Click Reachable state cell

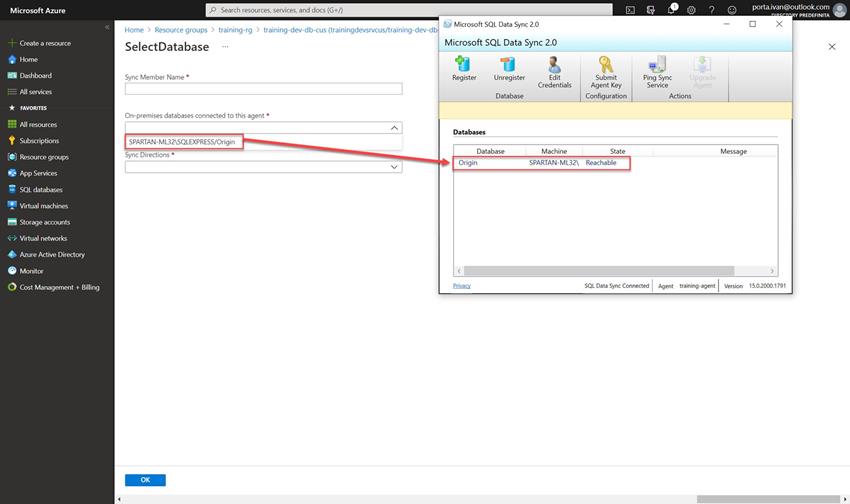(x=601, y=163)
